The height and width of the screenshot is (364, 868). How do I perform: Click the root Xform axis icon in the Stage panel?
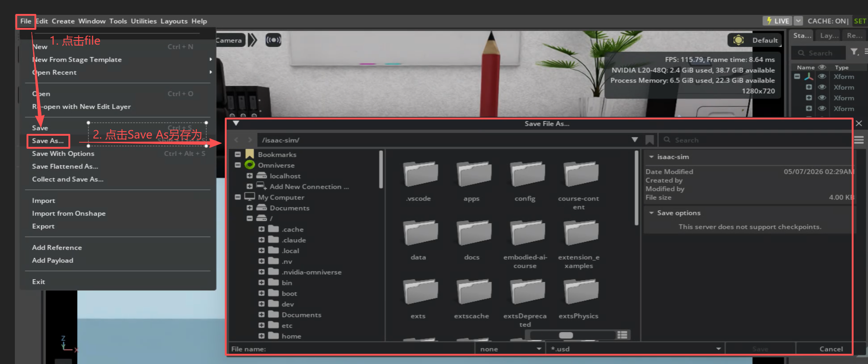click(809, 77)
